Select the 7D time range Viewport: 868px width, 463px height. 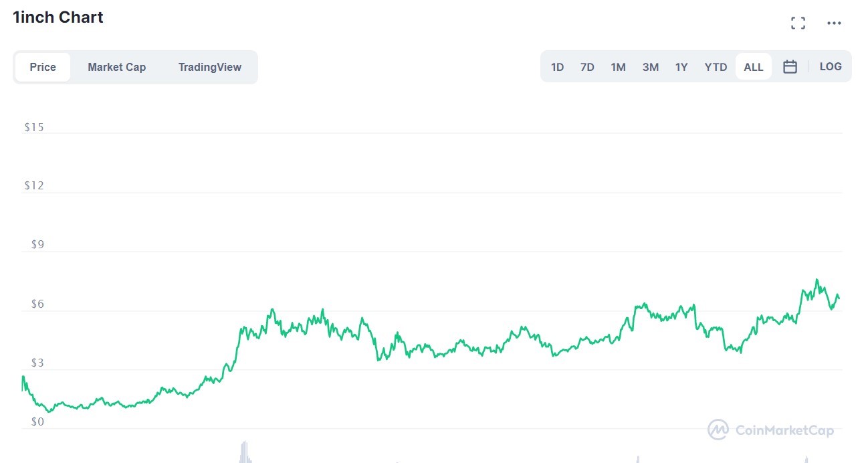(587, 67)
